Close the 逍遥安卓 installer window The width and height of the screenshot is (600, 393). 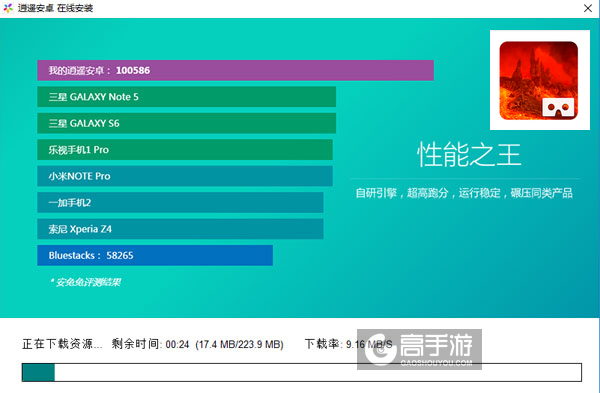588,8
